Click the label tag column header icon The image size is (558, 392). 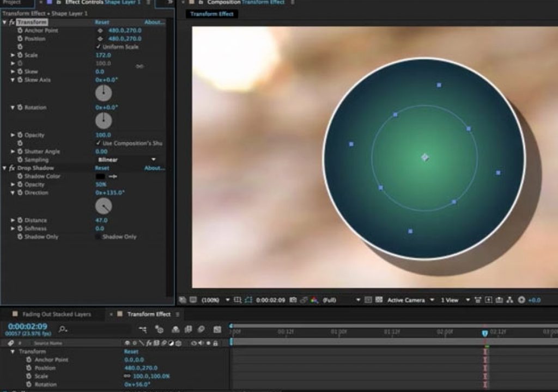(11, 343)
